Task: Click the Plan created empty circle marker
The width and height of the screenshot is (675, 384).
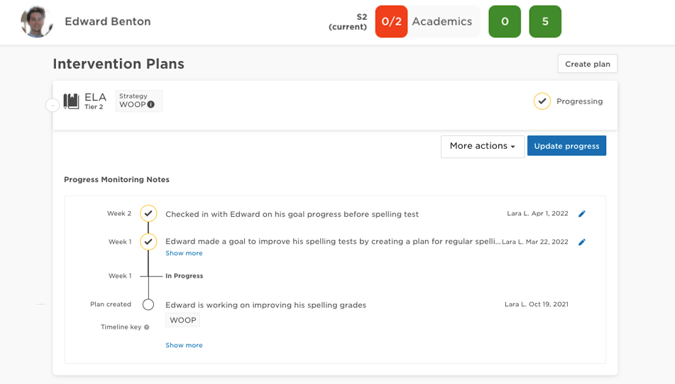Action: click(x=148, y=305)
